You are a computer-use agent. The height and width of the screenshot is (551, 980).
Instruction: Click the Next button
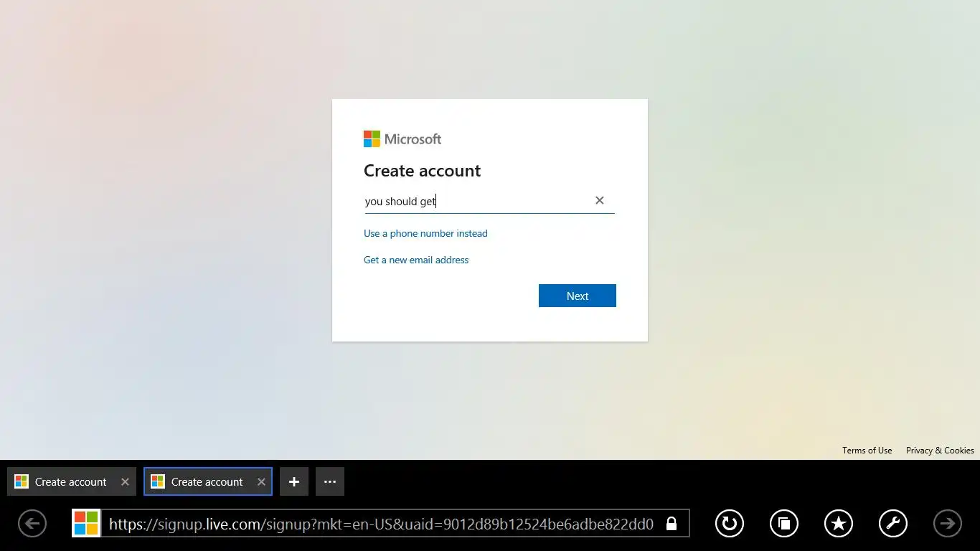578,296
